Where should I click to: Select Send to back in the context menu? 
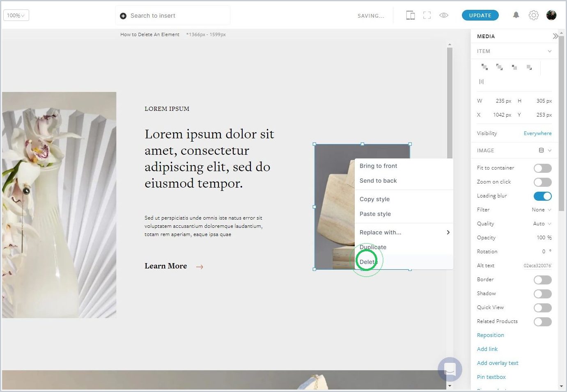click(404, 181)
